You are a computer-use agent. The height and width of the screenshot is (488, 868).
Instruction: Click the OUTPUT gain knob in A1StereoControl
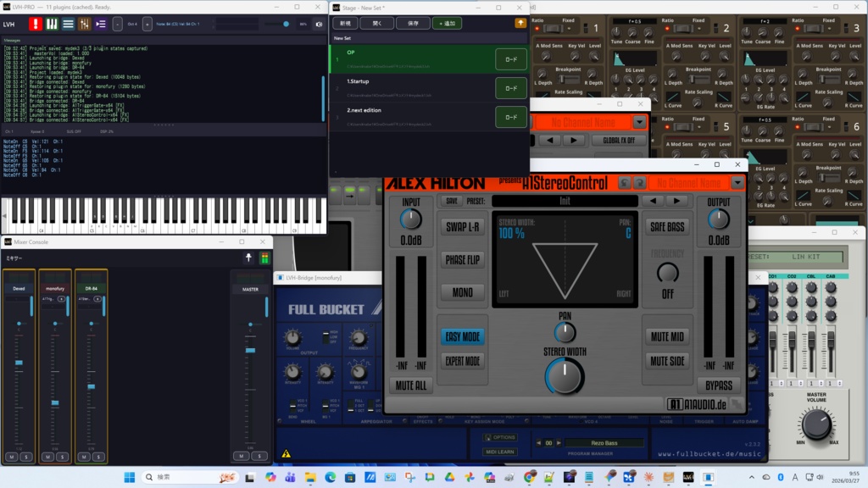pyautogui.click(x=719, y=219)
